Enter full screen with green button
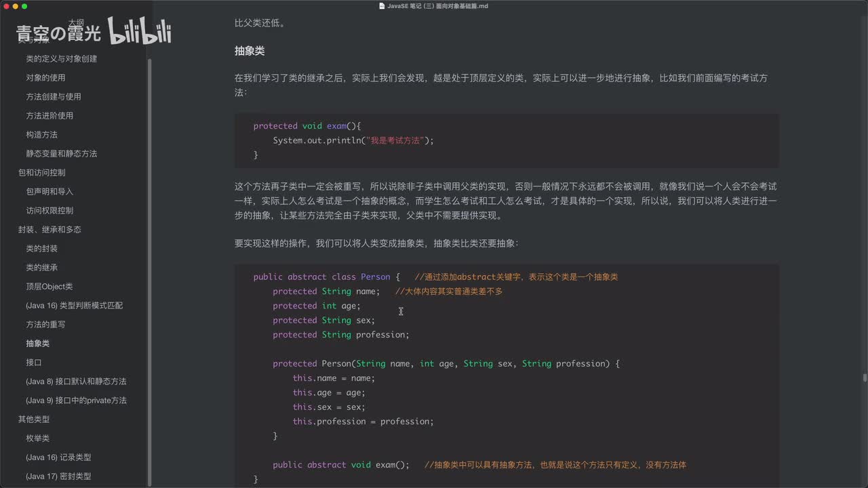Viewport: 868px width, 488px height. click(x=24, y=6)
